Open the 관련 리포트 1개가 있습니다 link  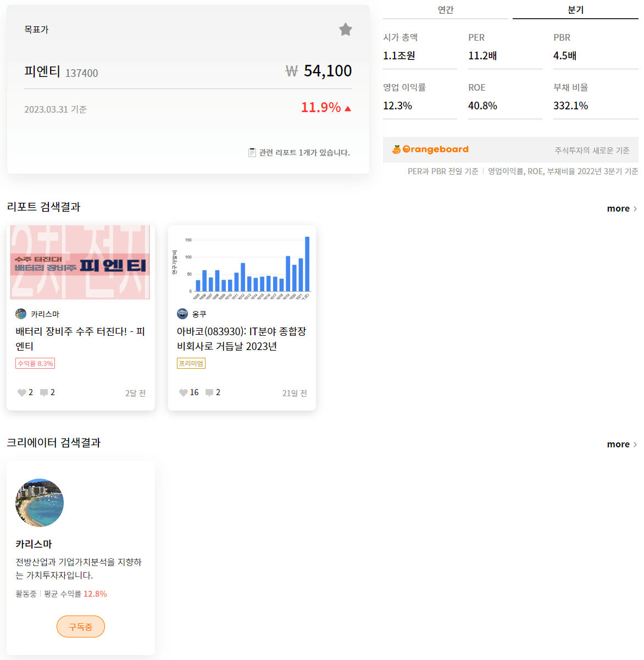[304, 152]
